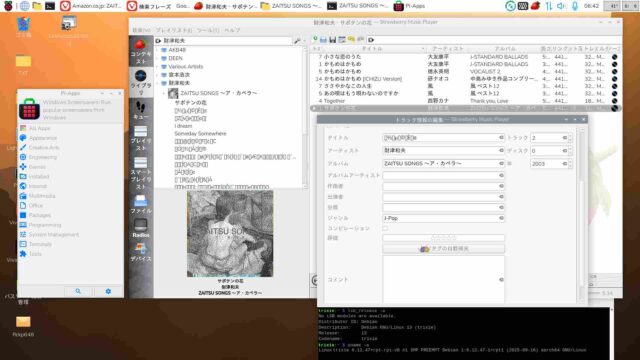Click the yellow undo arrow toolbar icon
The height and width of the screenshot is (360, 640).
[351, 39]
